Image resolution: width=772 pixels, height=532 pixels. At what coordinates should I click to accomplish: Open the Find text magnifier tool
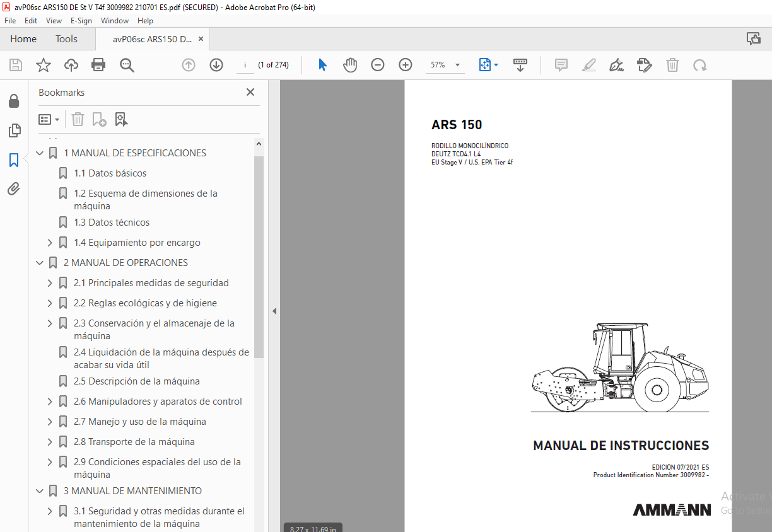coord(127,65)
